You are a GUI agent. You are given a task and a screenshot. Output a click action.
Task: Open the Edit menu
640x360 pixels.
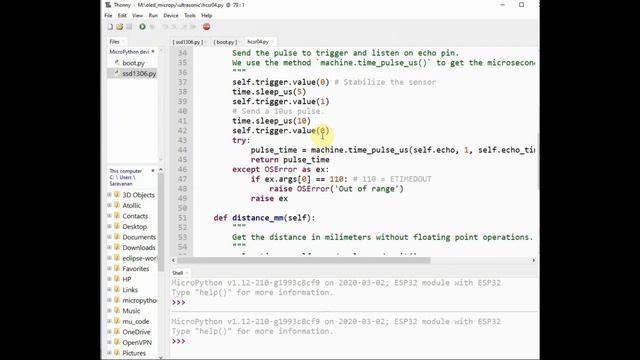point(122,16)
